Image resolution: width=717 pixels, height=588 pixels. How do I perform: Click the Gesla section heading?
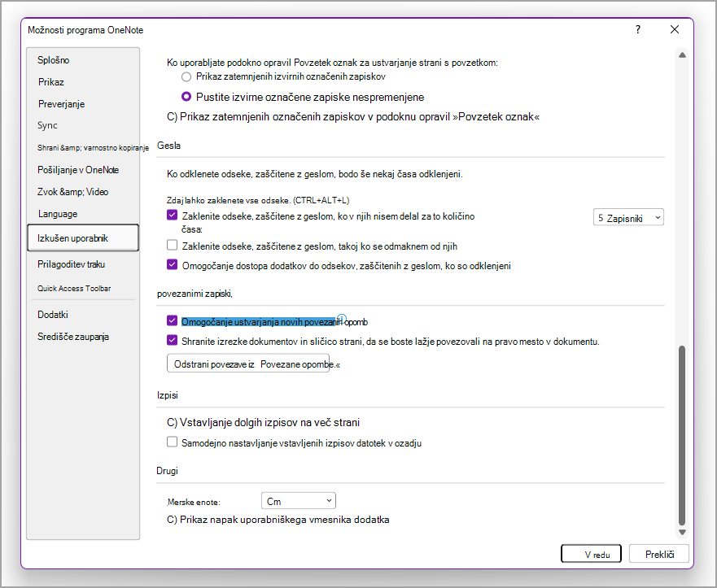point(168,146)
